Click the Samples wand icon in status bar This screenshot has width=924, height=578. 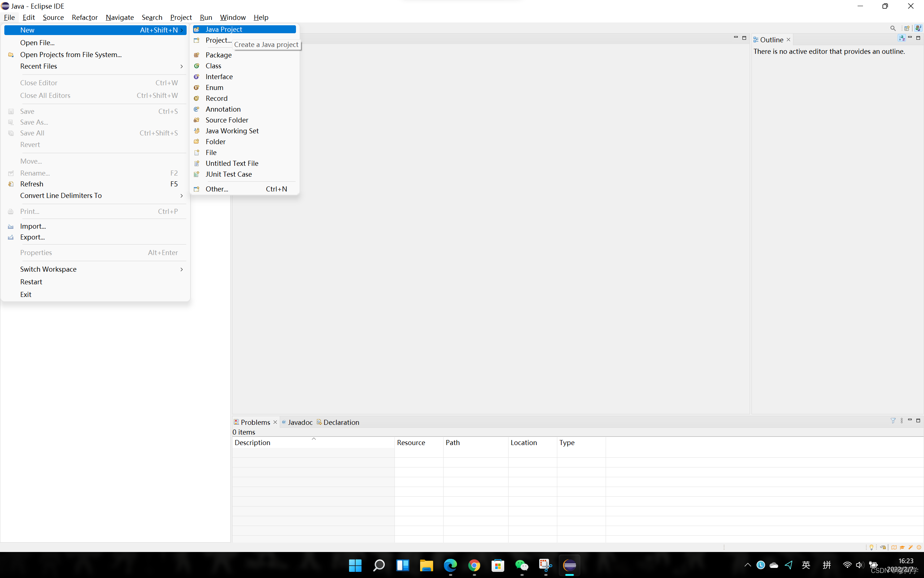coord(910,547)
